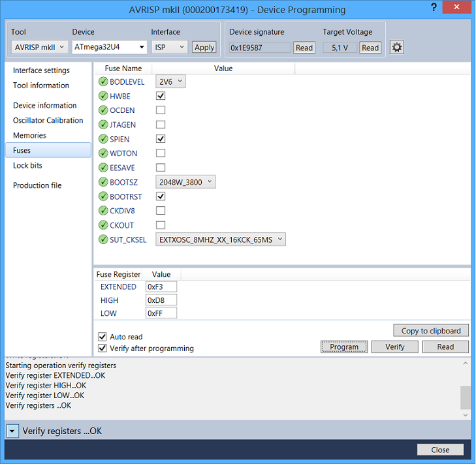Click the Program button
The width and height of the screenshot is (476, 464).
pos(344,347)
